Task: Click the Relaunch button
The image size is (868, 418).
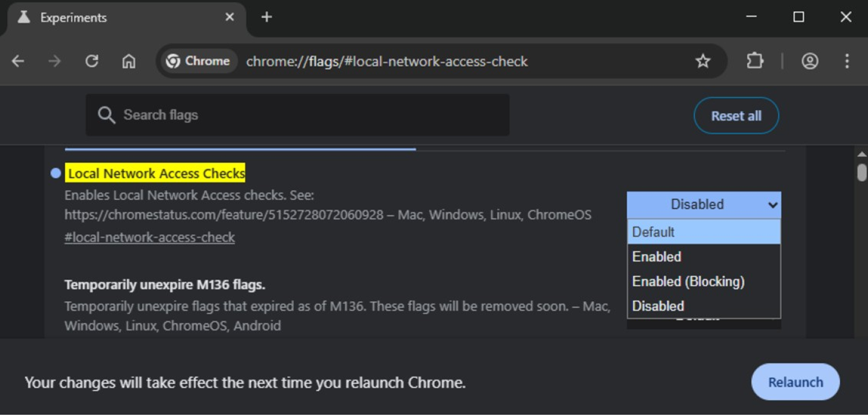Action: [x=795, y=381]
